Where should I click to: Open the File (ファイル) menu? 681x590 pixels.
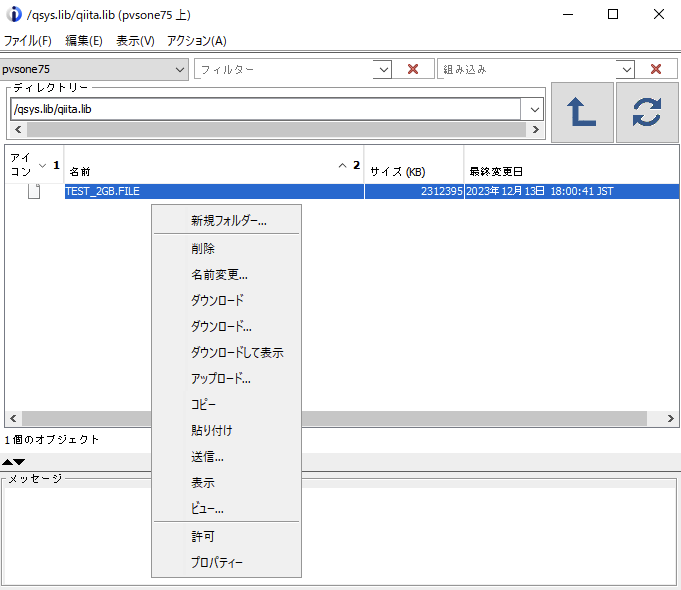coord(28,41)
